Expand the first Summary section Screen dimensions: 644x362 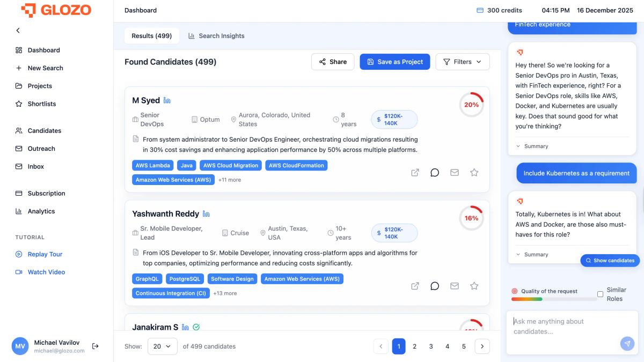532,146
